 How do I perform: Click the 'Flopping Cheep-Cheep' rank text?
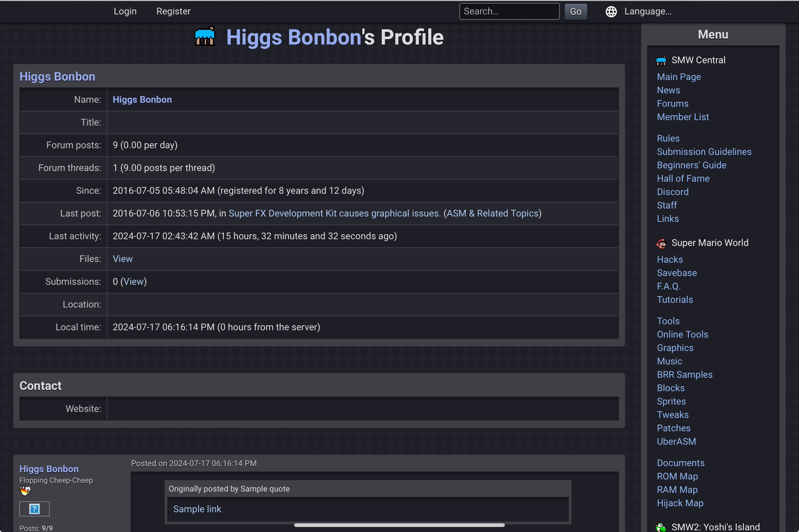[56, 480]
